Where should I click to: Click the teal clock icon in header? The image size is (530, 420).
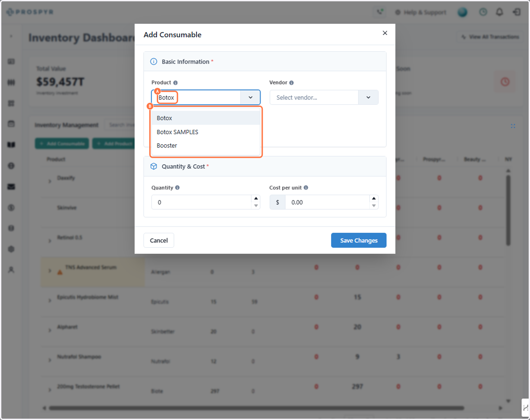(x=483, y=12)
